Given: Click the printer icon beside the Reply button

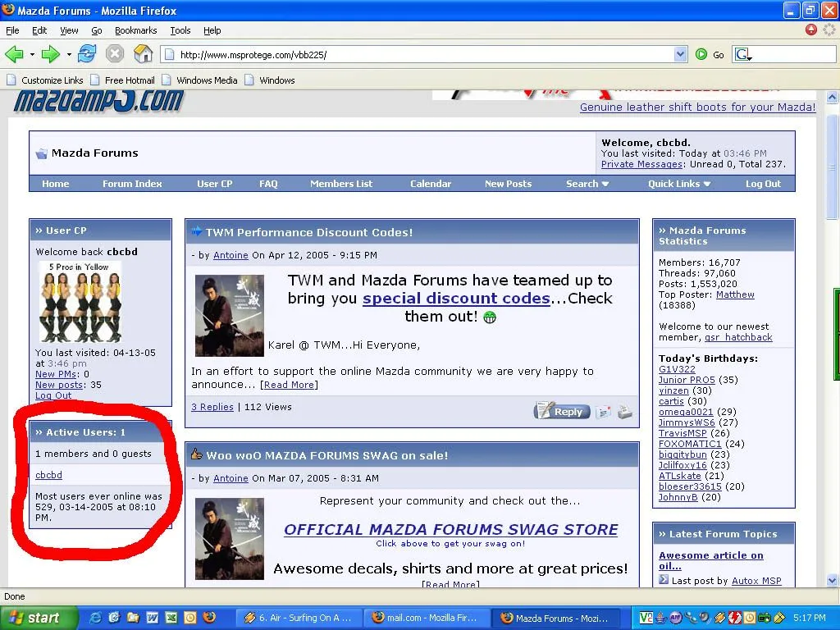Looking at the screenshot, I should (x=625, y=412).
